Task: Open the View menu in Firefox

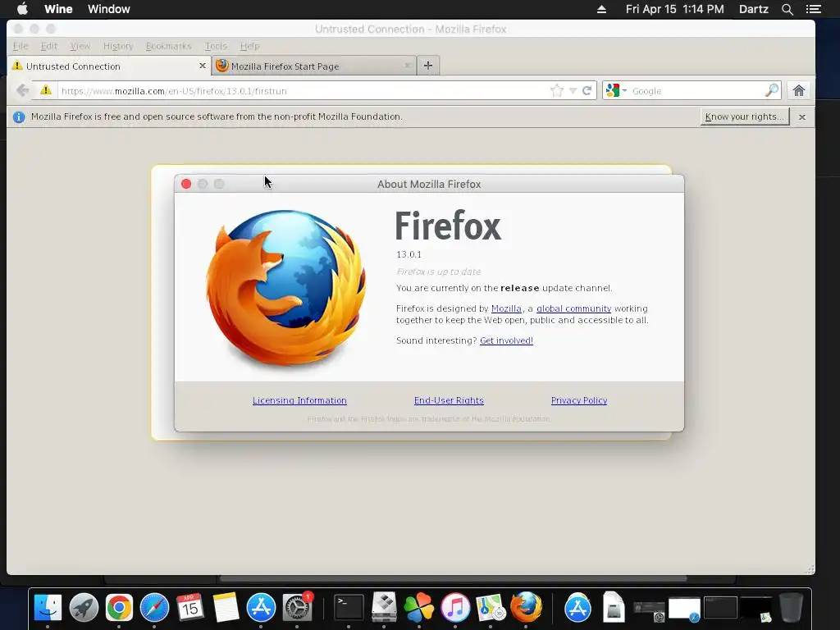Action: (80, 46)
